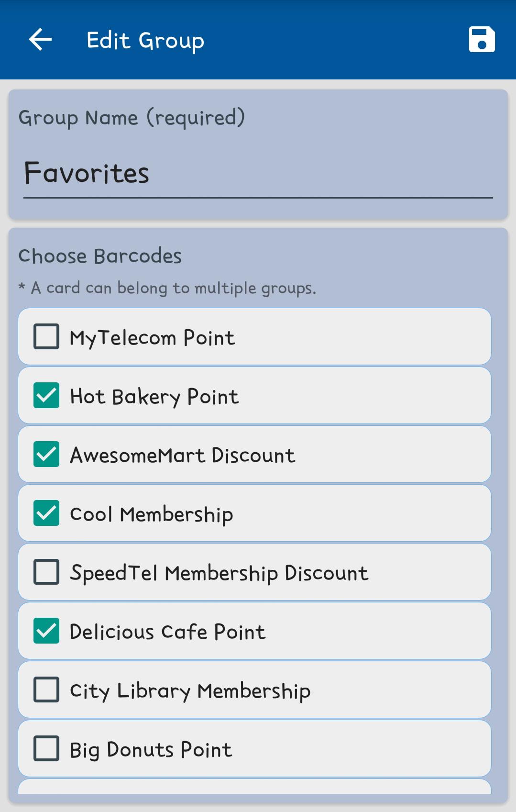Click the AwesomeMart Discount label
This screenshot has height=812, width=516.
pos(182,456)
